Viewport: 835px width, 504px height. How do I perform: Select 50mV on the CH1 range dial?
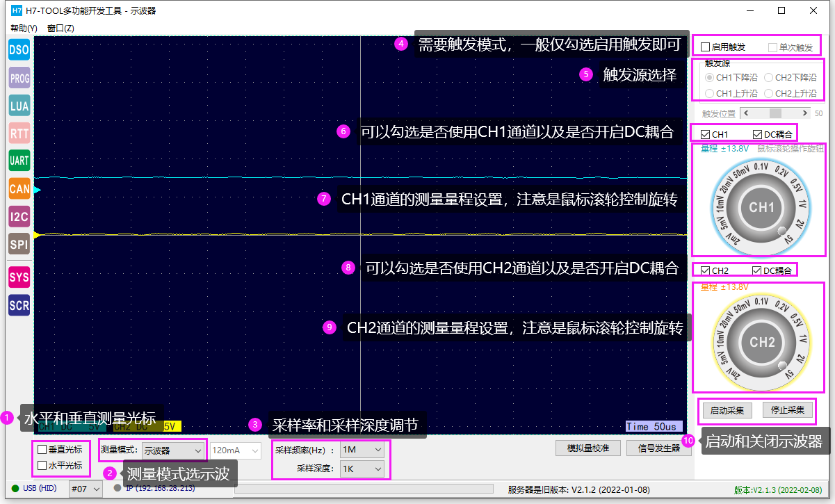[x=741, y=170]
